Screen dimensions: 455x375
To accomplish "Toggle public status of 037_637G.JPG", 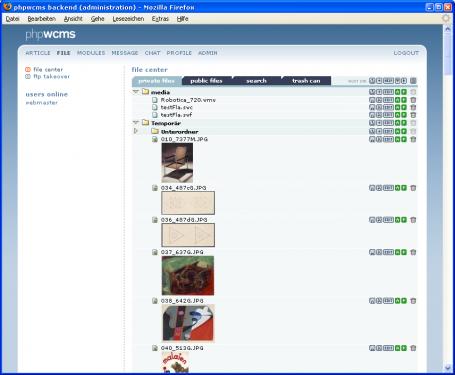I will [x=404, y=252].
